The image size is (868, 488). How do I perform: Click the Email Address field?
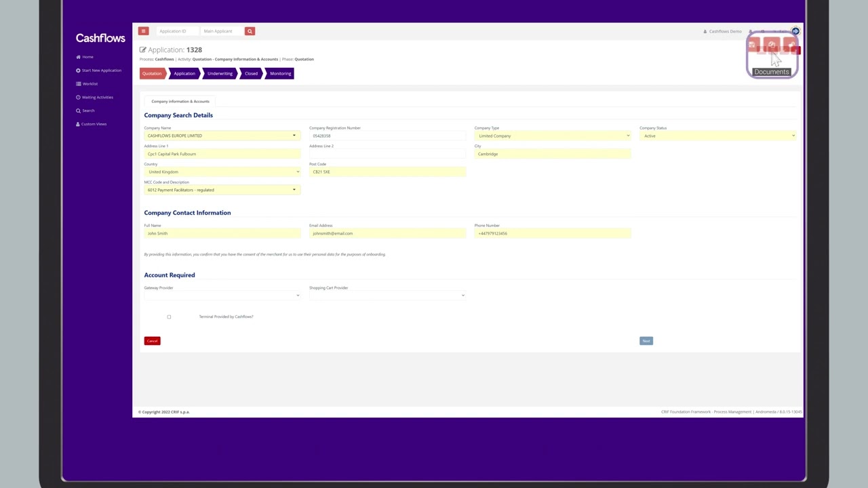pos(387,233)
